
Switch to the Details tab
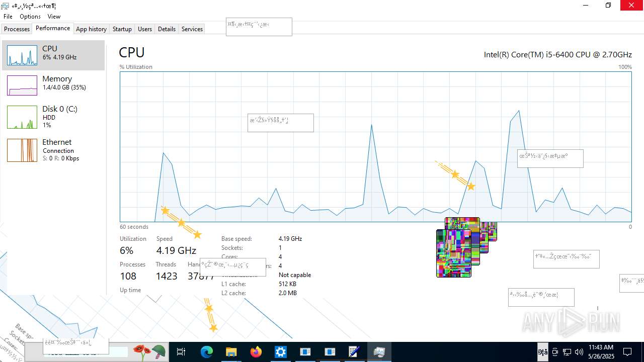coord(167,29)
